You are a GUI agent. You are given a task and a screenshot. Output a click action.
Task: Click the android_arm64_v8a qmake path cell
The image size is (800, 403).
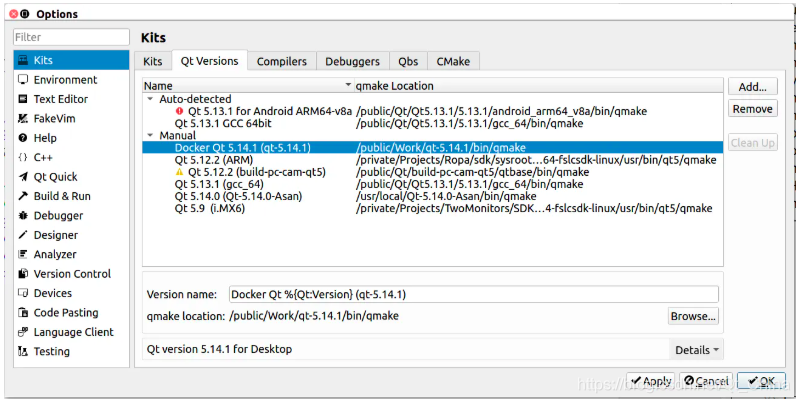click(502, 111)
